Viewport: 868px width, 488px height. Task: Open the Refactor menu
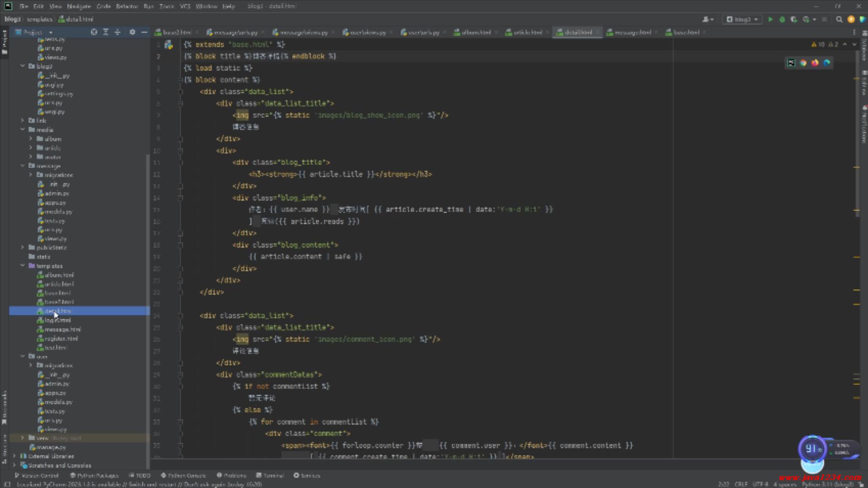click(127, 6)
